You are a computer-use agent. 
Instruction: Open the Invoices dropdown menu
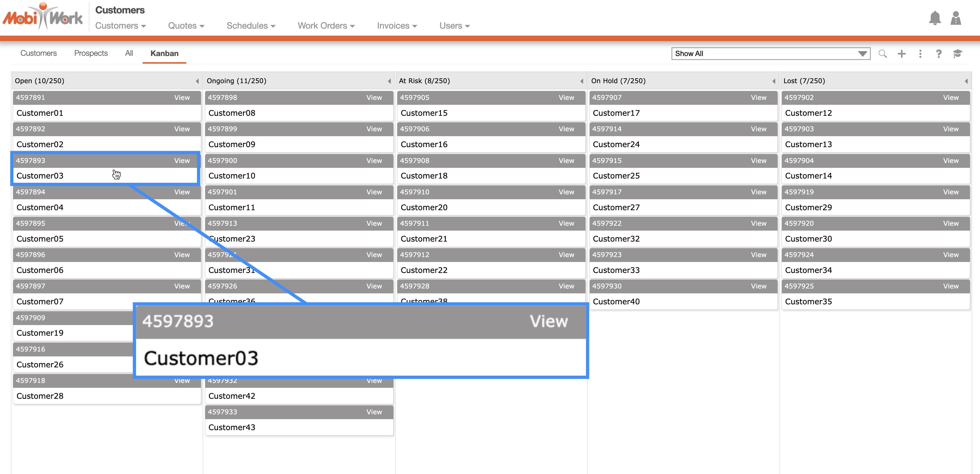click(397, 26)
